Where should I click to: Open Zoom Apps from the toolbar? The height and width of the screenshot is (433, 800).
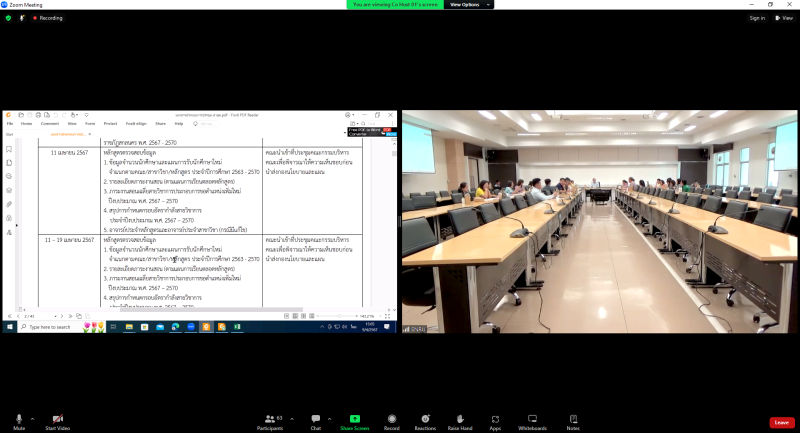click(x=495, y=419)
